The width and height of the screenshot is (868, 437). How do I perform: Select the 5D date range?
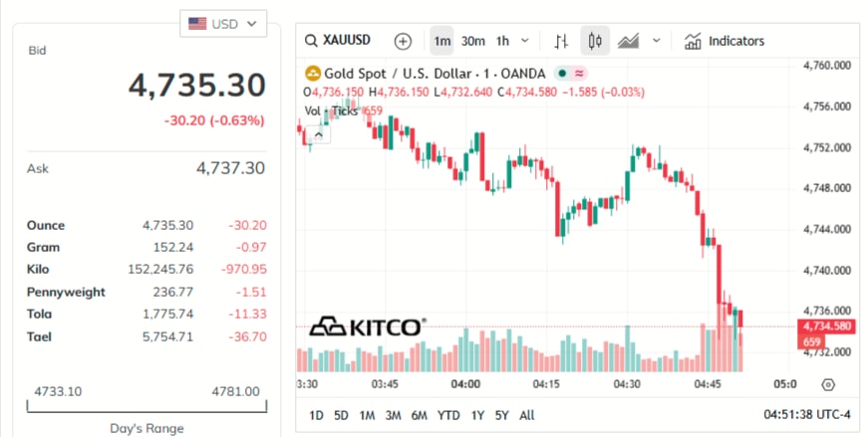coord(341,415)
